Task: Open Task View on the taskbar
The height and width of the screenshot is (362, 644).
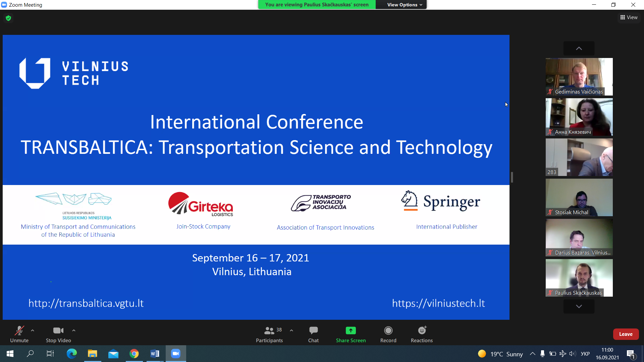Action: coord(50,354)
